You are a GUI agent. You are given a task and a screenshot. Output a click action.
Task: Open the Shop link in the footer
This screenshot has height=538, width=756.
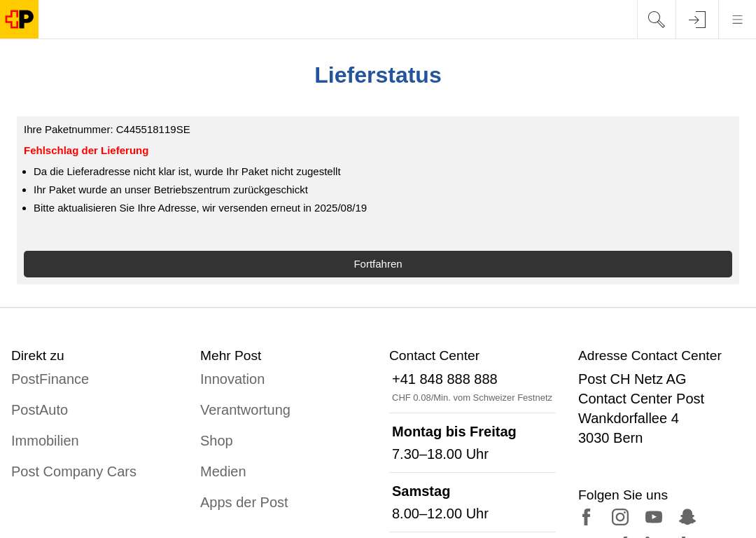[216, 441]
